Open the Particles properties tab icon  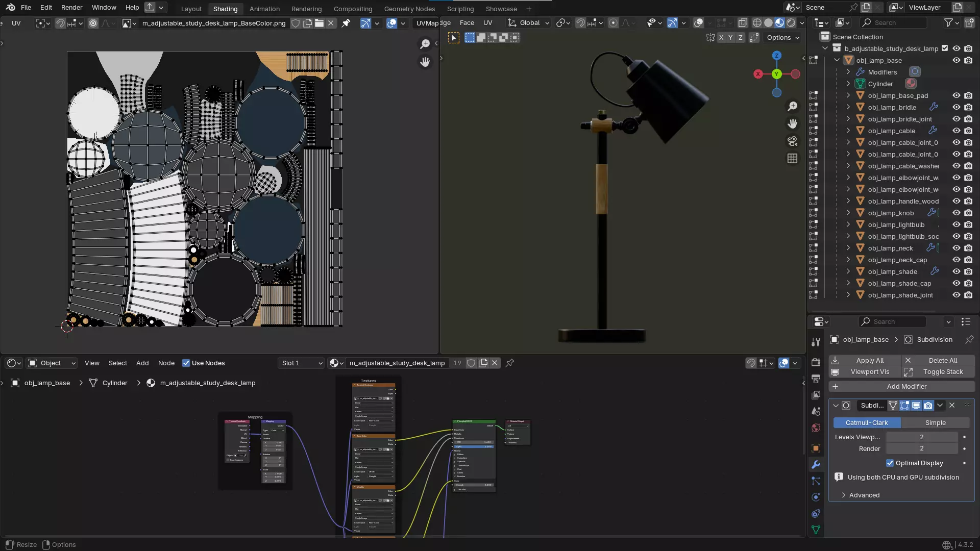tap(816, 481)
